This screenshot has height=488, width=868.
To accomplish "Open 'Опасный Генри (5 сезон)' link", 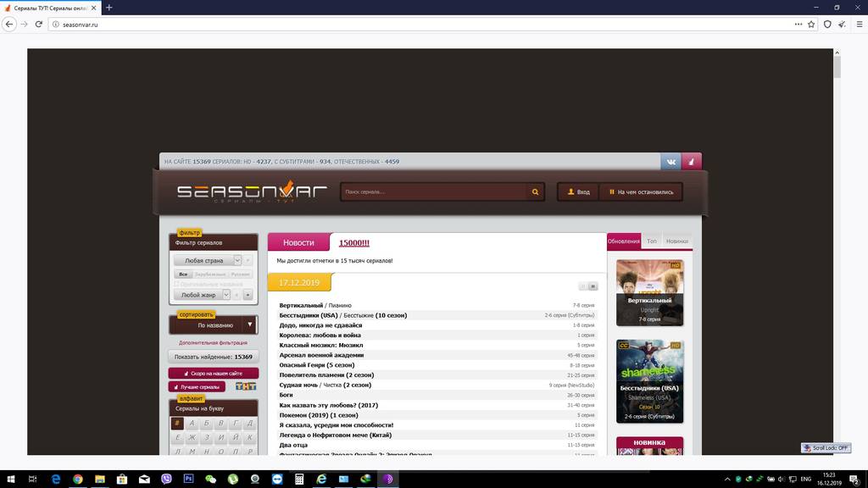I will 317,365.
